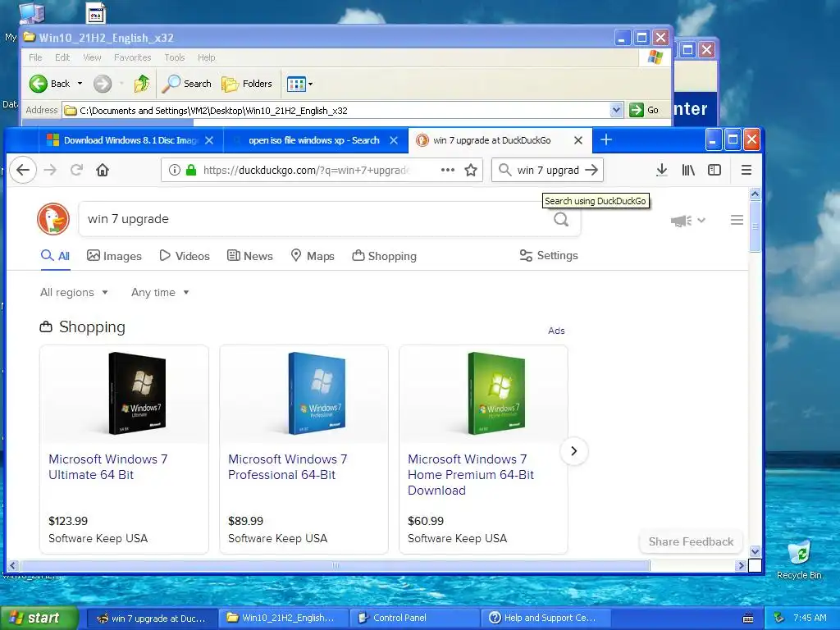Click the Windows 7 Home Premium box thumbnail
This screenshot has height=630, width=840.
496,393
